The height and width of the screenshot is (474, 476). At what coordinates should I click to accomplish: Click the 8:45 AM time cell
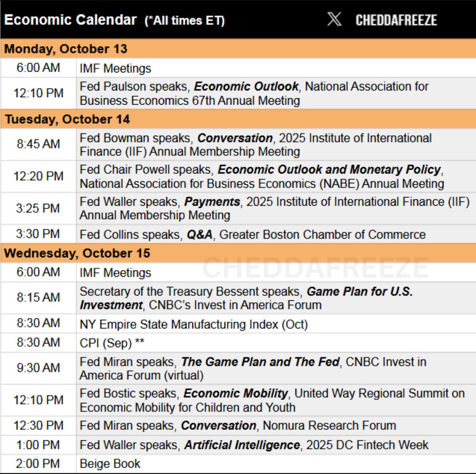tap(38, 144)
